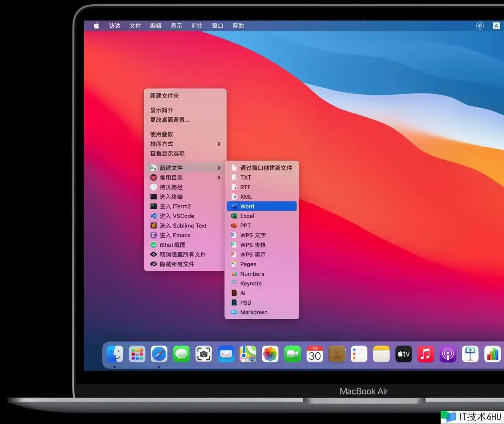This screenshot has width=504, height=424.
Task: Select 取消隐藏所有文件 to unhide files
Action: click(183, 255)
